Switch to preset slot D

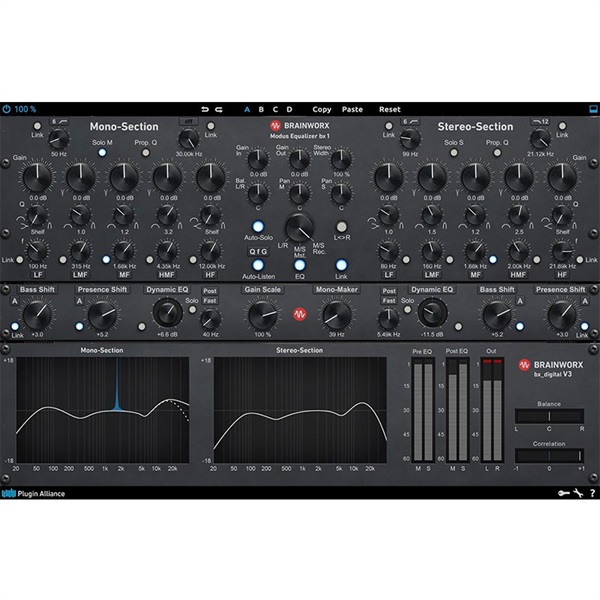click(x=290, y=109)
